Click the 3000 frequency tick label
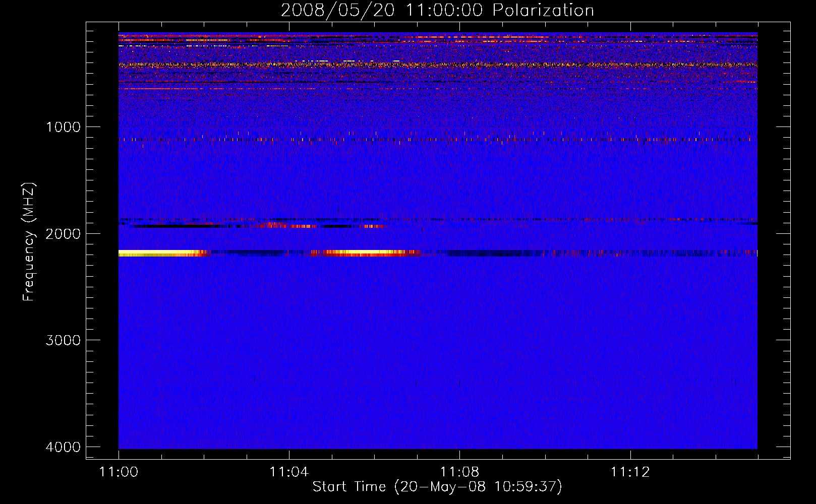This screenshot has height=504, width=816. pos(63,340)
